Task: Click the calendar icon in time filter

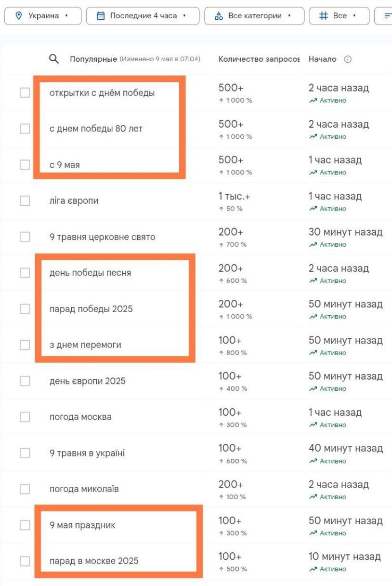Action: pyautogui.click(x=101, y=15)
